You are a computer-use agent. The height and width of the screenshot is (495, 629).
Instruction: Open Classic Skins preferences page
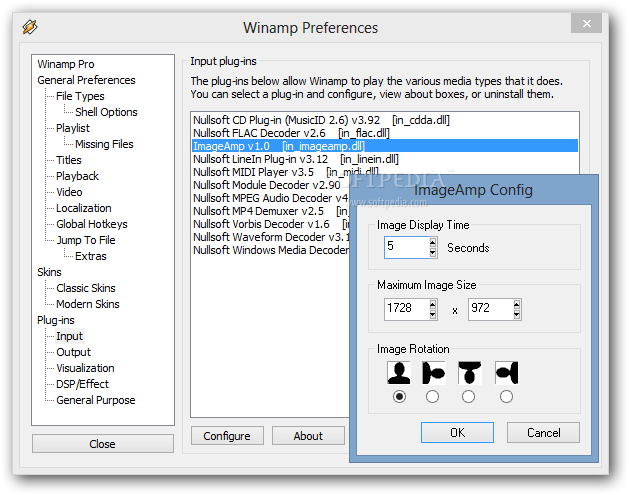pos(86,288)
